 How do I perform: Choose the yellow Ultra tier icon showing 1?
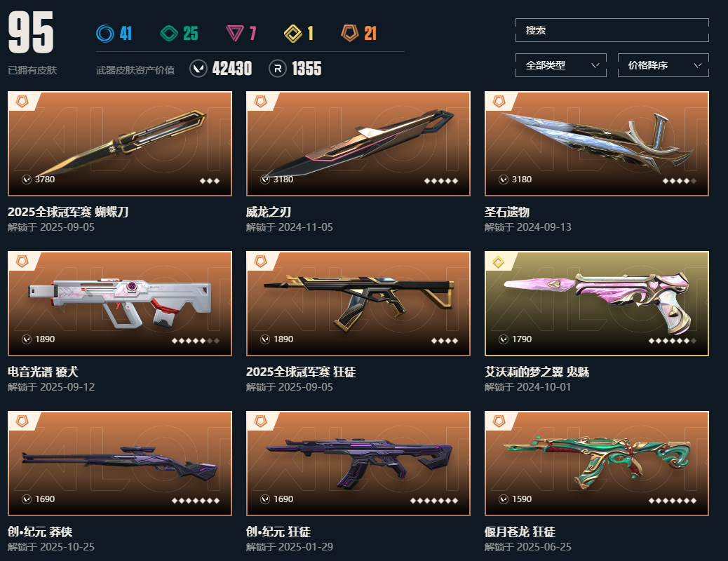point(293,34)
